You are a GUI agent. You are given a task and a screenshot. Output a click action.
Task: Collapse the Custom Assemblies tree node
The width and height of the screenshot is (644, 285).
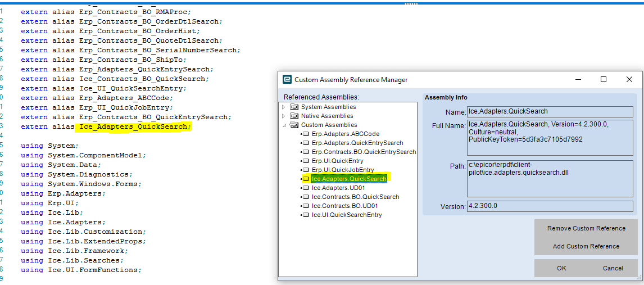pos(284,125)
